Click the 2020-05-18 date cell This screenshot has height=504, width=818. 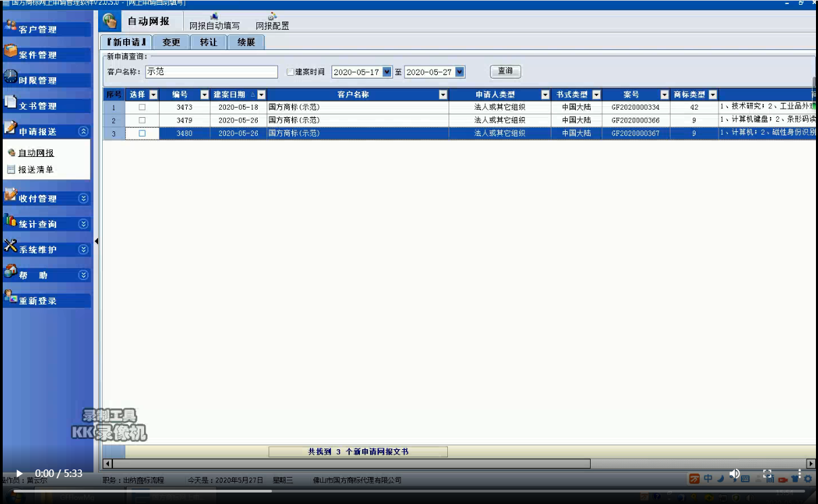point(238,107)
